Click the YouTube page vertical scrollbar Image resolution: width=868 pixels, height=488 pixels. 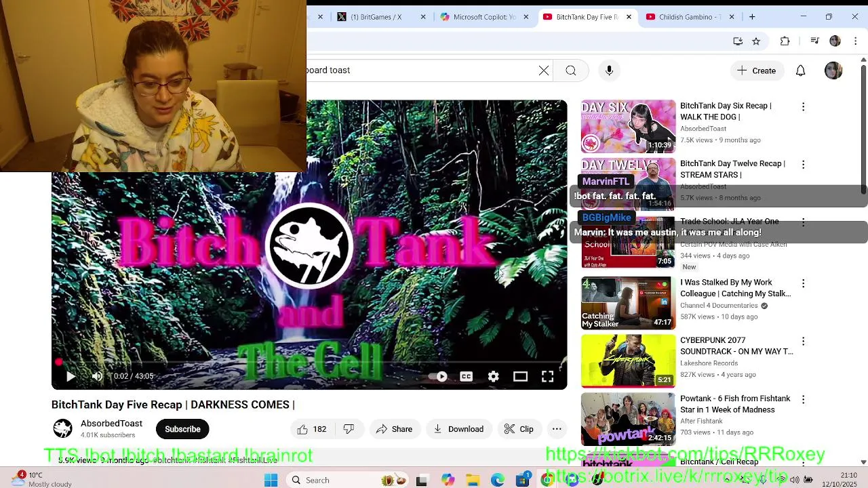click(863, 129)
